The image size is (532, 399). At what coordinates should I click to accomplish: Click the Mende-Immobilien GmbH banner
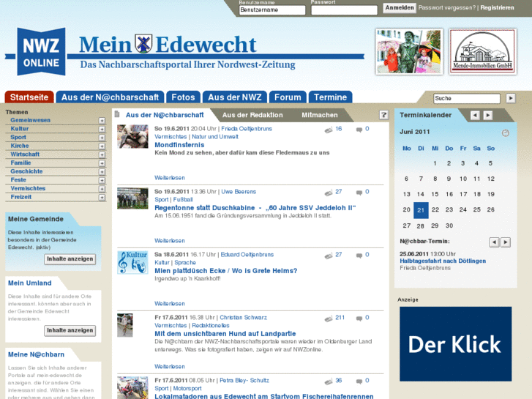[483, 52]
